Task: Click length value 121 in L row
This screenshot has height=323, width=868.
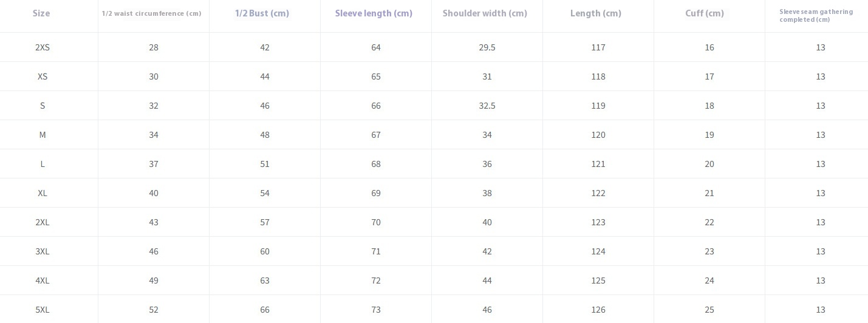Action: (598, 164)
